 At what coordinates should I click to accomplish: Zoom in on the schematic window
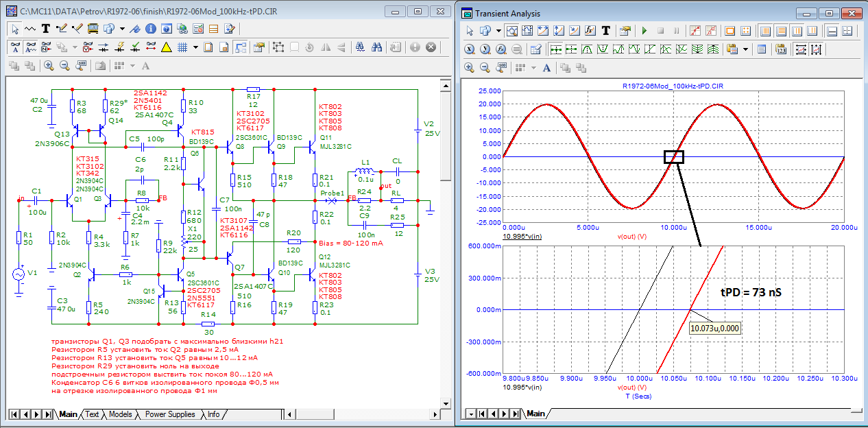49,66
